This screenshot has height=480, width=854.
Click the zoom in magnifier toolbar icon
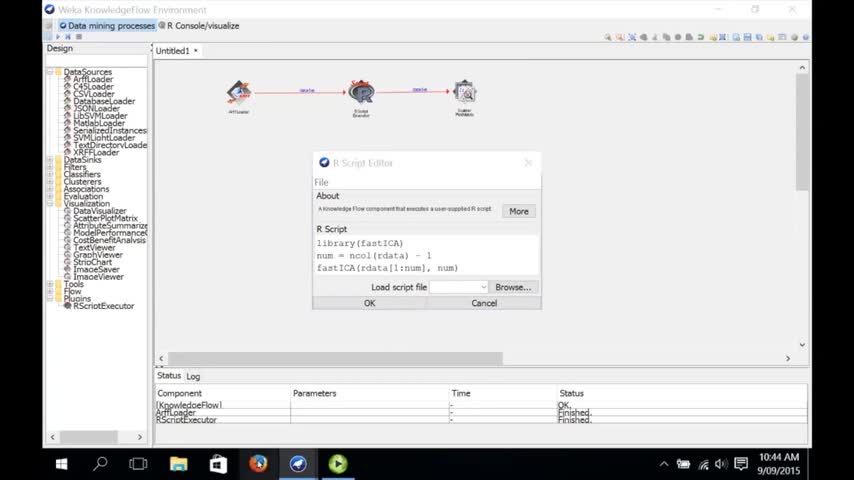(608, 37)
